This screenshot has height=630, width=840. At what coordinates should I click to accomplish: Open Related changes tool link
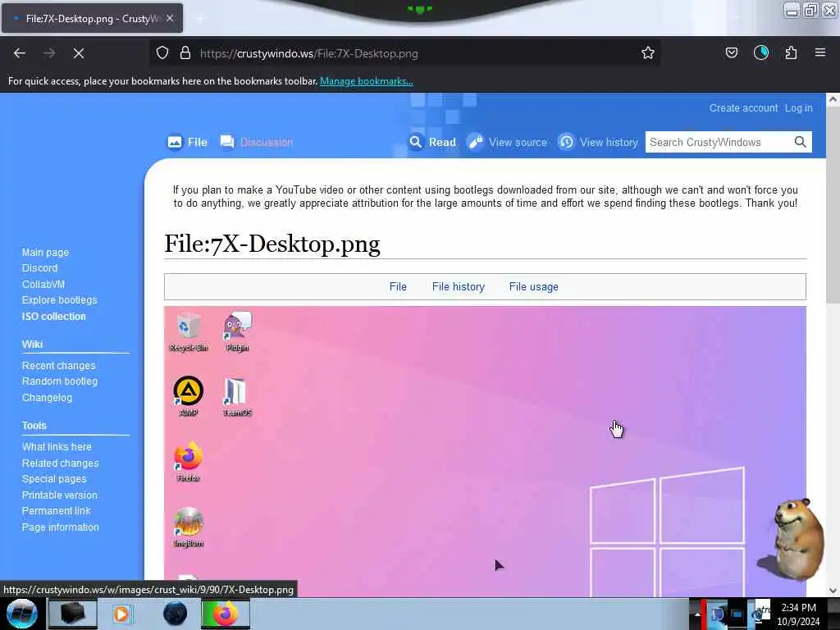tap(60, 463)
